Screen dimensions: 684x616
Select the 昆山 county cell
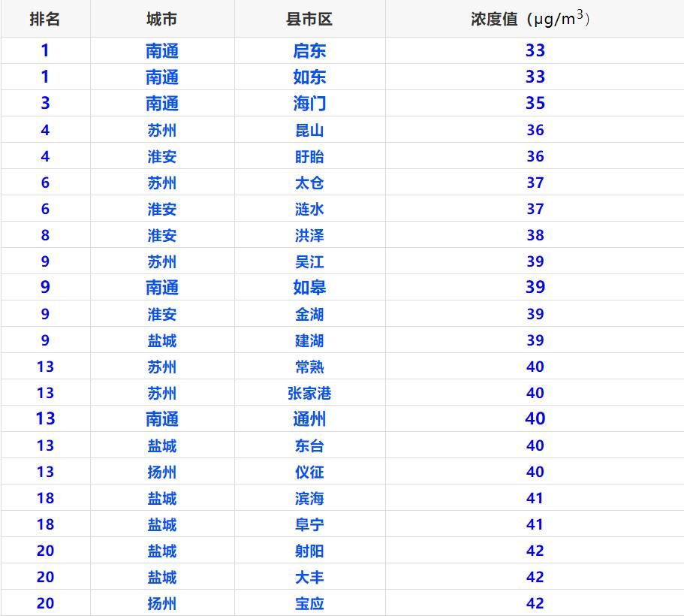pos(309,130)
